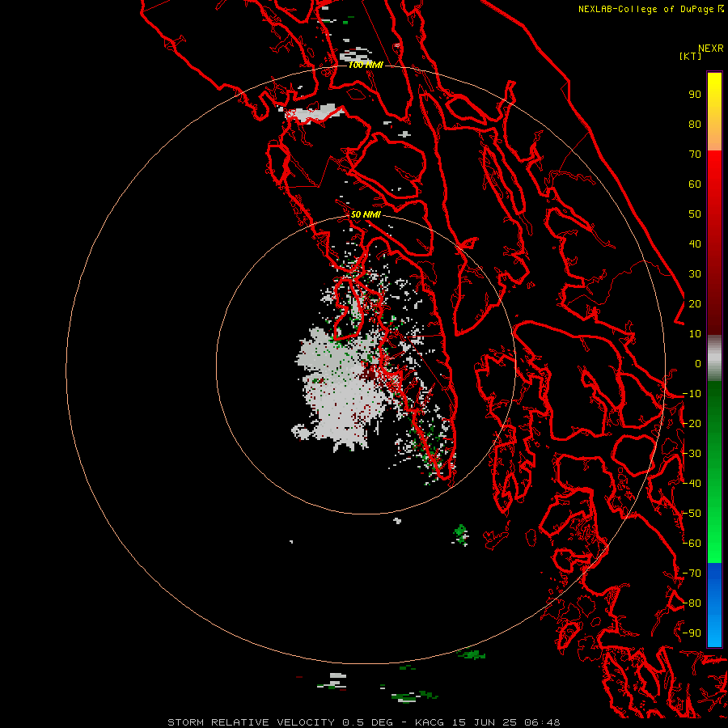Screen dimensions: 728x728
Task: Pick the yellow segment of the color bar
Action: point(714,112)
